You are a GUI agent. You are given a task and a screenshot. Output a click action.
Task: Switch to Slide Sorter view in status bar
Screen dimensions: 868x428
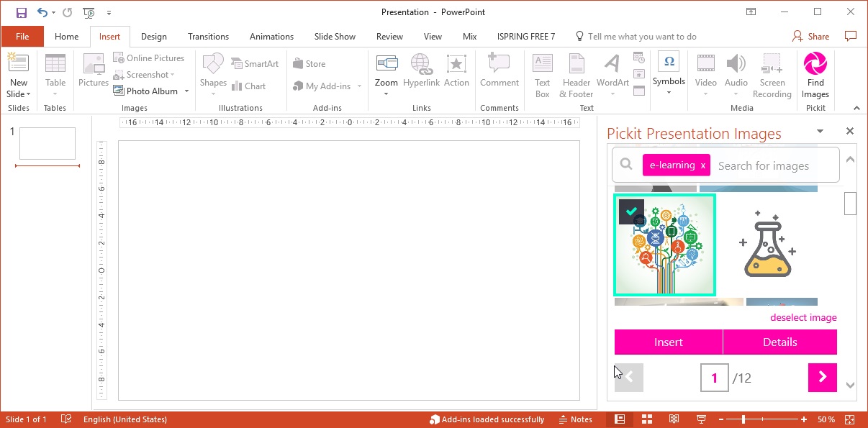647,419
